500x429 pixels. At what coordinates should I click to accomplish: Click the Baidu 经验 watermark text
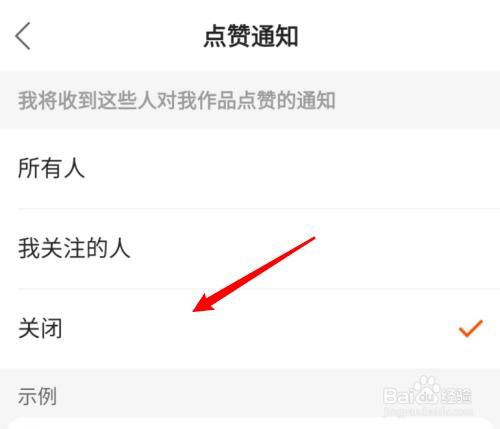coord(456,396)
